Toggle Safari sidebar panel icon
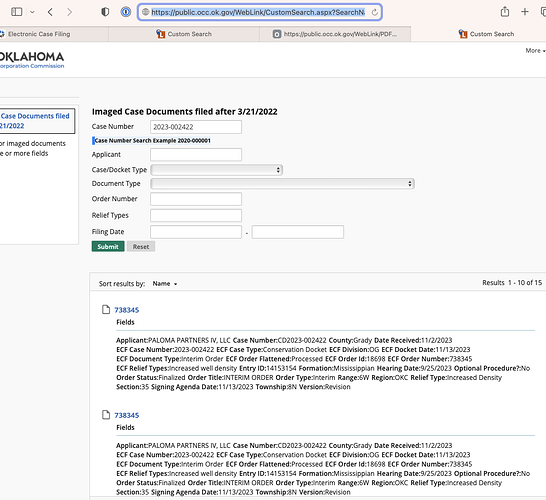Viewport: 546px width, 500px height. (x=16, y=12)
